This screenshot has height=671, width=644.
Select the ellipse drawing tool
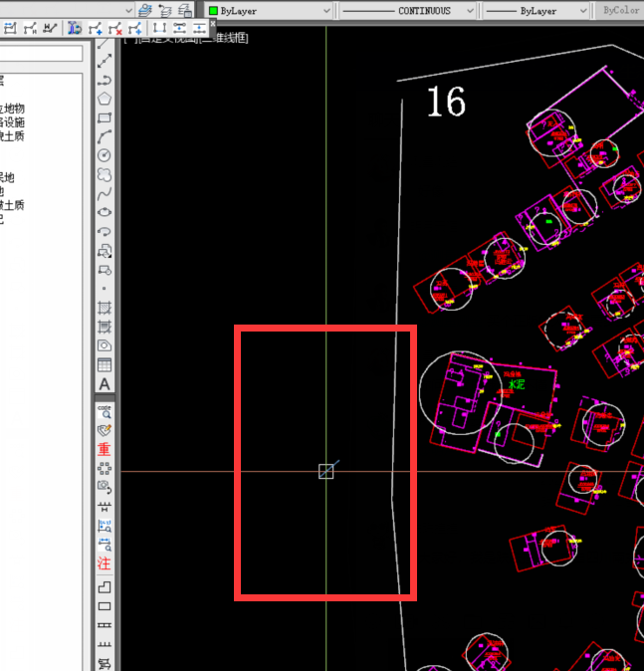click(105, 212)
